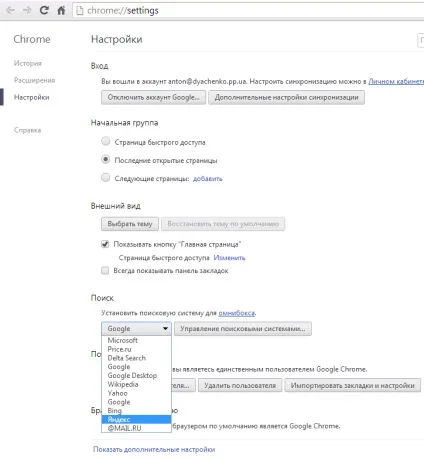The height and width of the screenshot is (460, 424).
Task: Reload the page with the refresh icon
Action: coord(44,10)
